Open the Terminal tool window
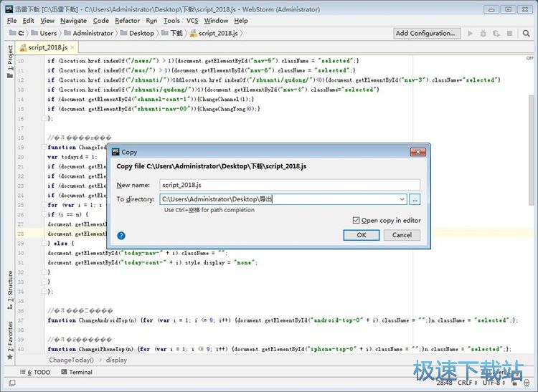Viewport: 538px width, 392px height. (77, 372)
